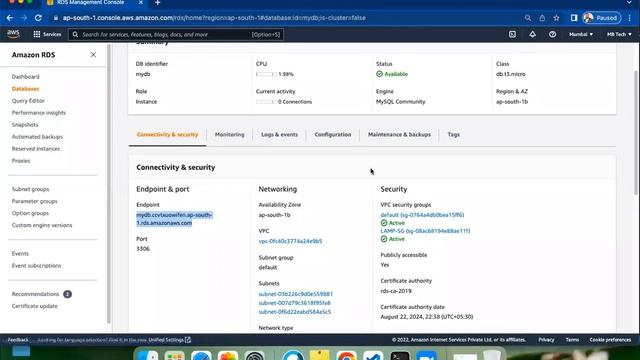This screenshot has height=360, width=640.
Task: Open Automated backups
Action: pos(37,137)
